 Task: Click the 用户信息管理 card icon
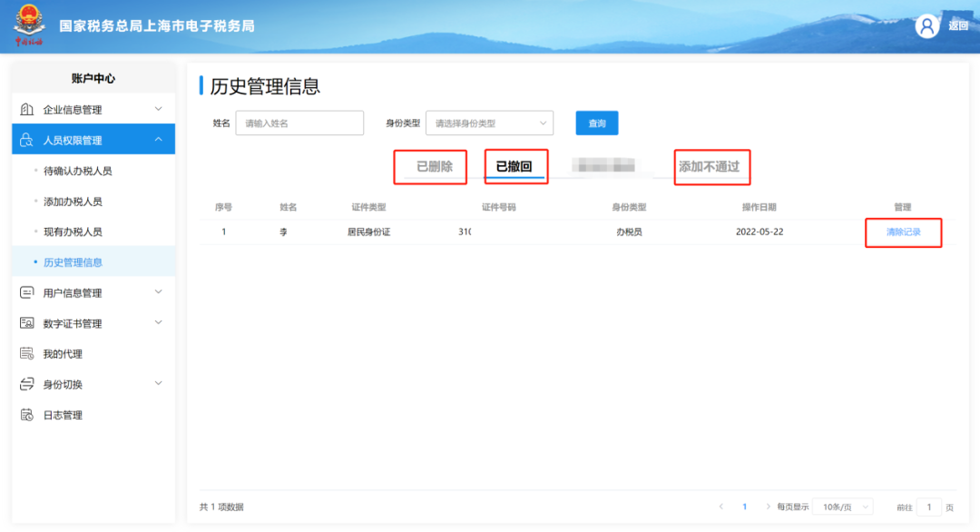coord(27,292)
